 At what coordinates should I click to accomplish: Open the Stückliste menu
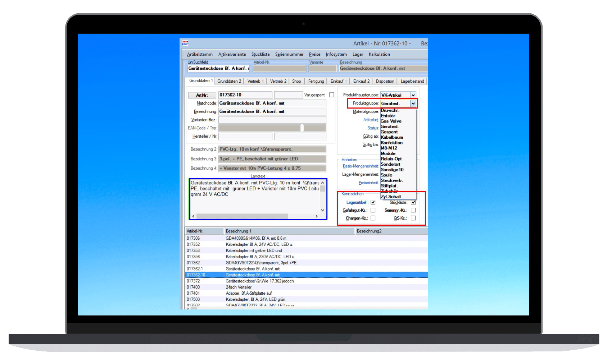261,54
